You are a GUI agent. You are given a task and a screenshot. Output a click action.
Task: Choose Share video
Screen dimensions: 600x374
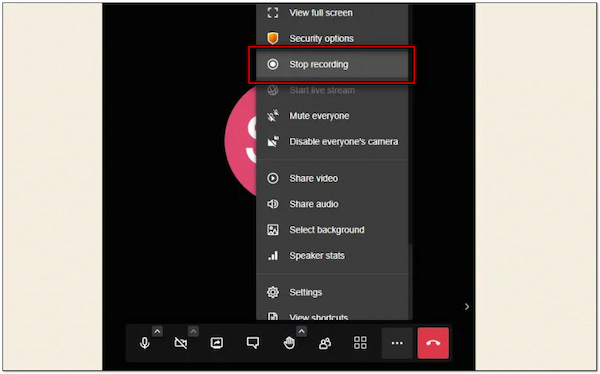pyautogui.click(x=332, y=178)
